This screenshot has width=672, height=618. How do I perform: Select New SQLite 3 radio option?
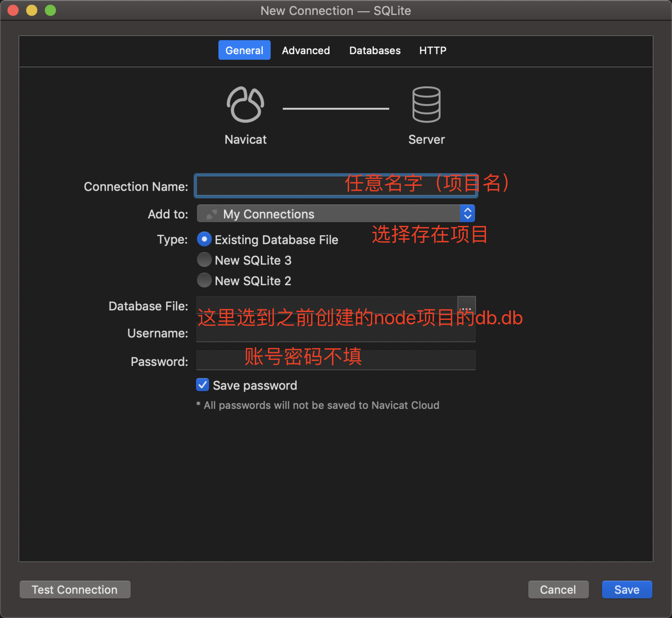204,260
